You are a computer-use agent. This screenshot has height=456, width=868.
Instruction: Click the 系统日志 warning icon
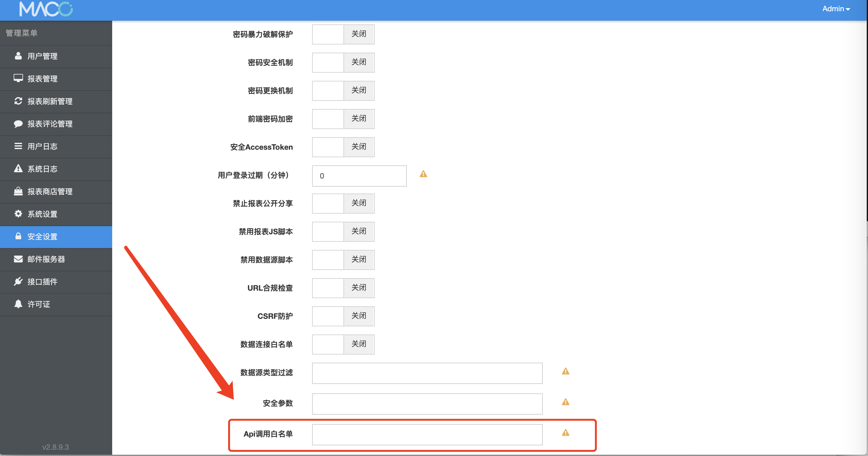pyautogui.click(x=18, y=169)
